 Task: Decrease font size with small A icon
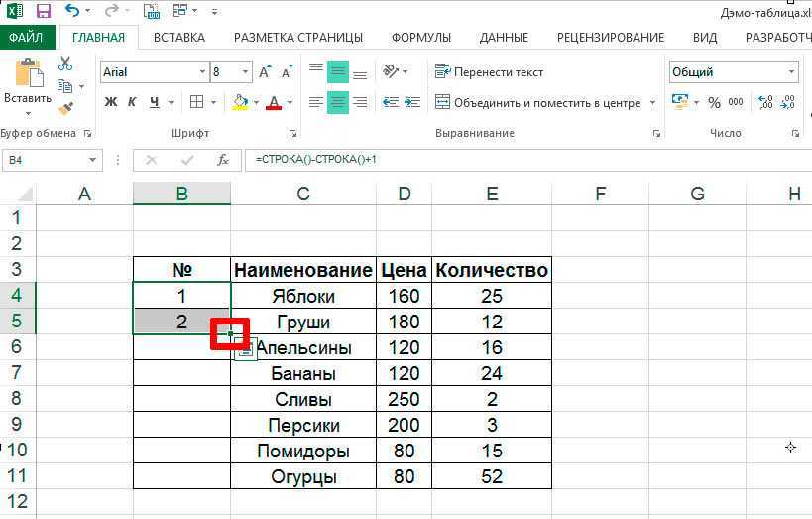(286, 72)
